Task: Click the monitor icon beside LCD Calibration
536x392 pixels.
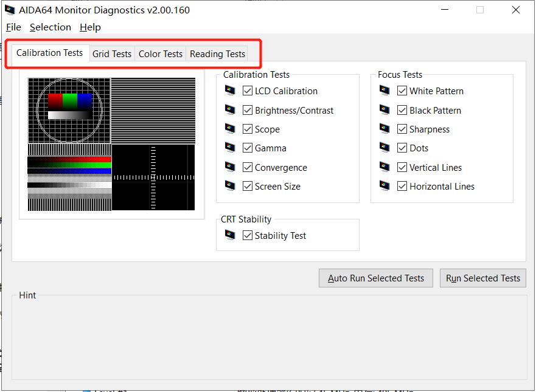Action: tap(230, 91)
